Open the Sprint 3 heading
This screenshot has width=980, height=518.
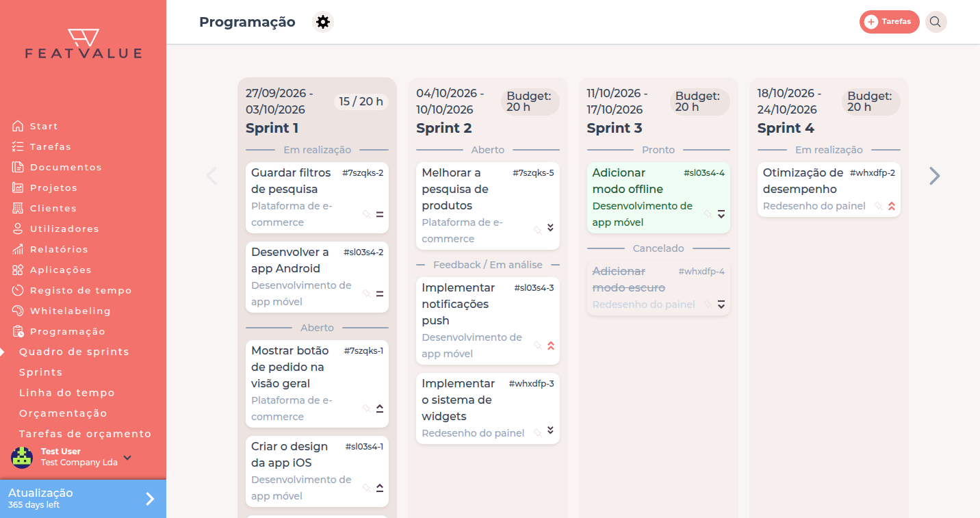[x=615, y=128]
